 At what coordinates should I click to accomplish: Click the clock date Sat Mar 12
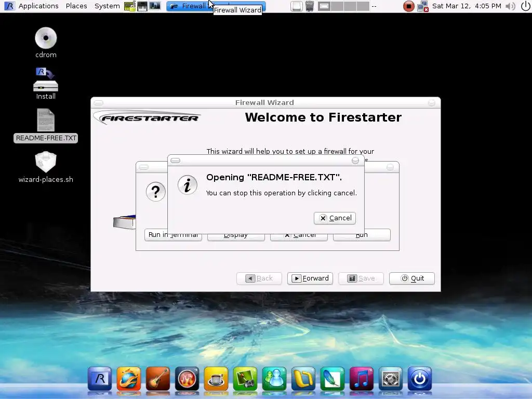(x=467, y=6)
